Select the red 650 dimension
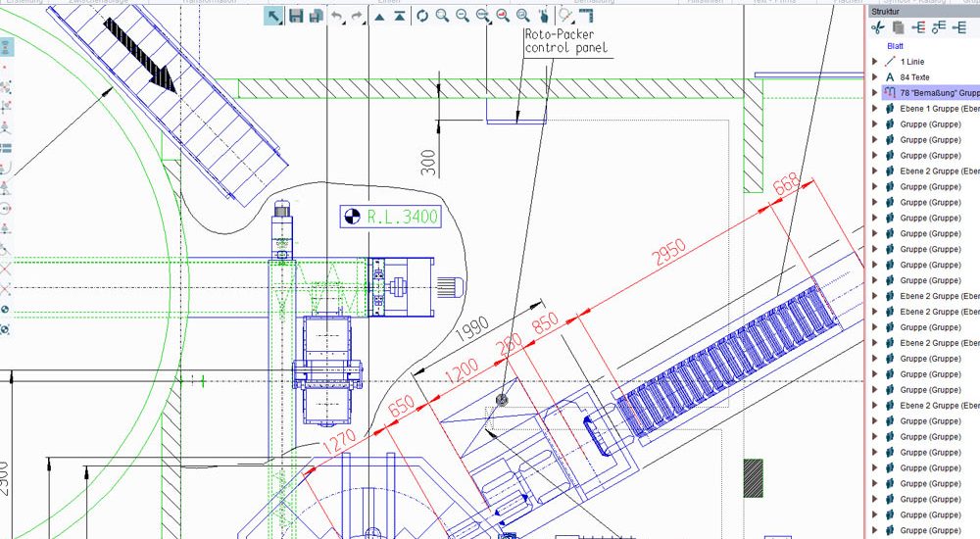The image size is (980, 539). click(x=401, y=406)
